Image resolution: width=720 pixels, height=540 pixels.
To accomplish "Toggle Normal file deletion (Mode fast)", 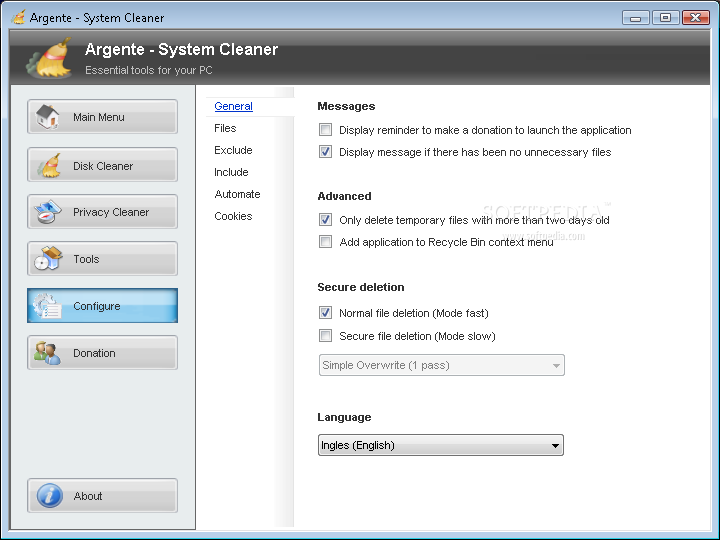I will point(325,313).
